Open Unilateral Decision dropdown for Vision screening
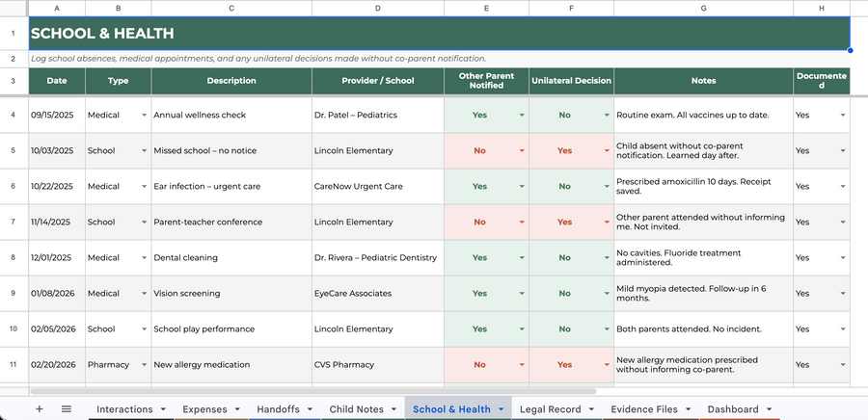 point(607,294)
